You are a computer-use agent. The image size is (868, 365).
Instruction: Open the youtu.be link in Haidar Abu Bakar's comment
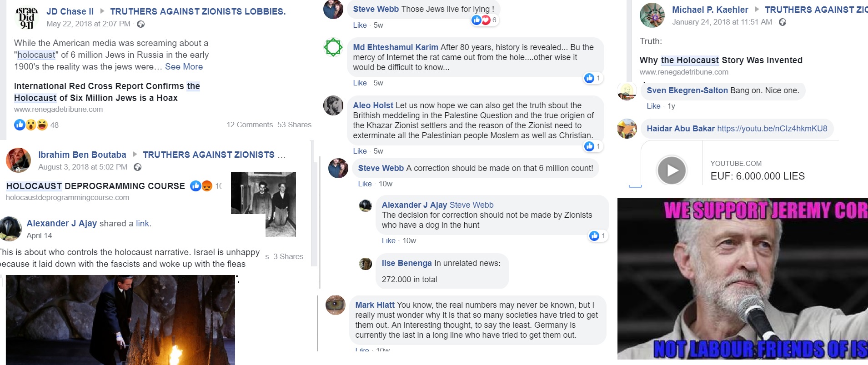pyautogui.click(x=772, y=129)
